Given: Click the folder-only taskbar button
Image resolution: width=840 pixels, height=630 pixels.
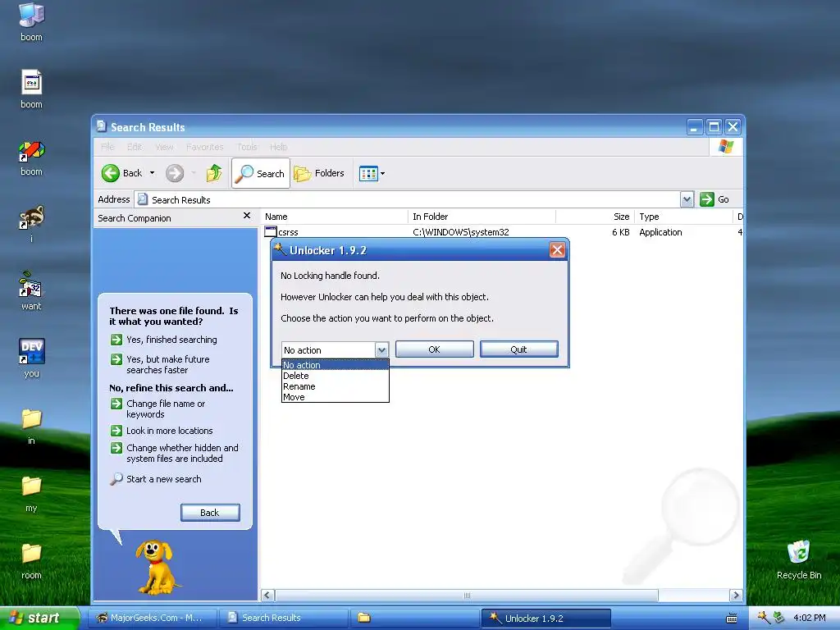Looking at the screenshot, I should [415, 618].
